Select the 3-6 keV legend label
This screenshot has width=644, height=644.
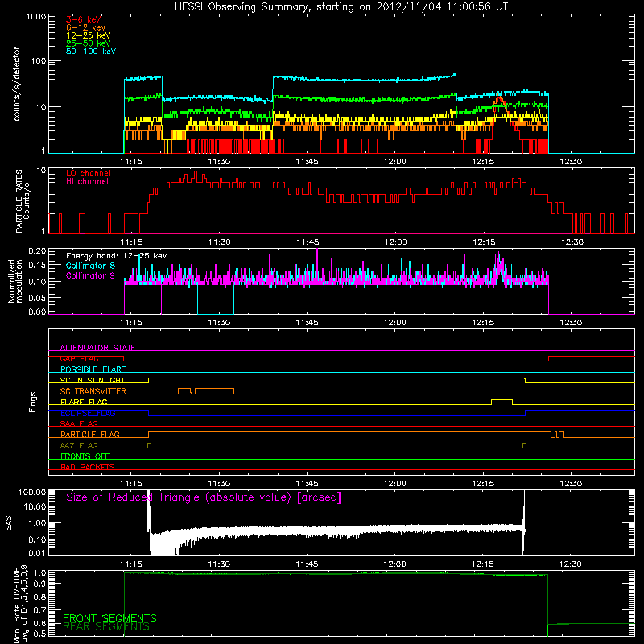click(x=84, y=19)
